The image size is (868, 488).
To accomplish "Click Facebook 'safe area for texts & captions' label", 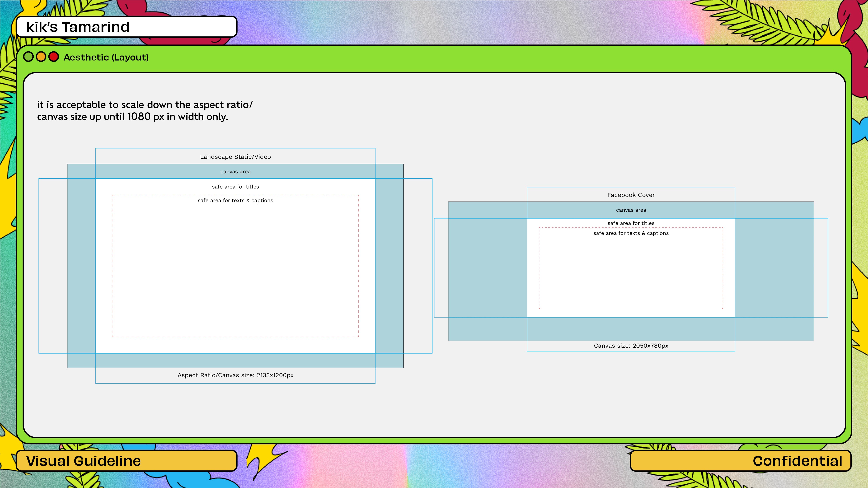I will pos(631,233).
